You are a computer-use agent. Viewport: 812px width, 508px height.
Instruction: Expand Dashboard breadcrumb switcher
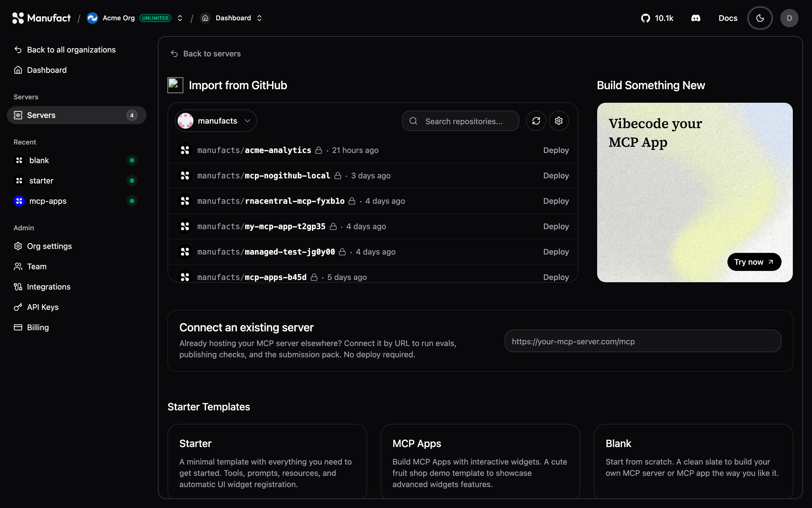(x=259, y=18)
